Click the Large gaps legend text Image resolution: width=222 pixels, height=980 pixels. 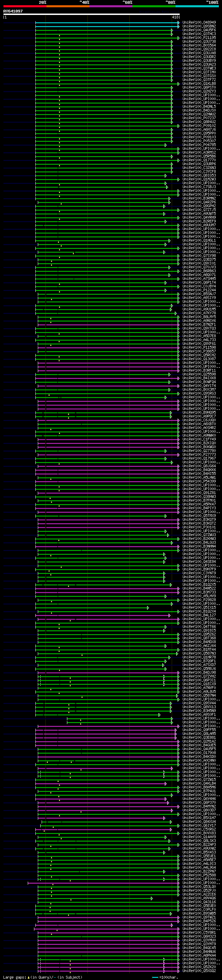(x=15, y=977)
